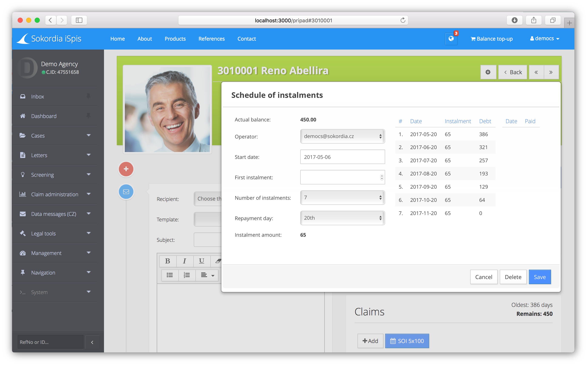The width and height of the screenshot is (588, 366).
Task: Open SOI 5x100 schedule button
Action: [x=407, y=341]
